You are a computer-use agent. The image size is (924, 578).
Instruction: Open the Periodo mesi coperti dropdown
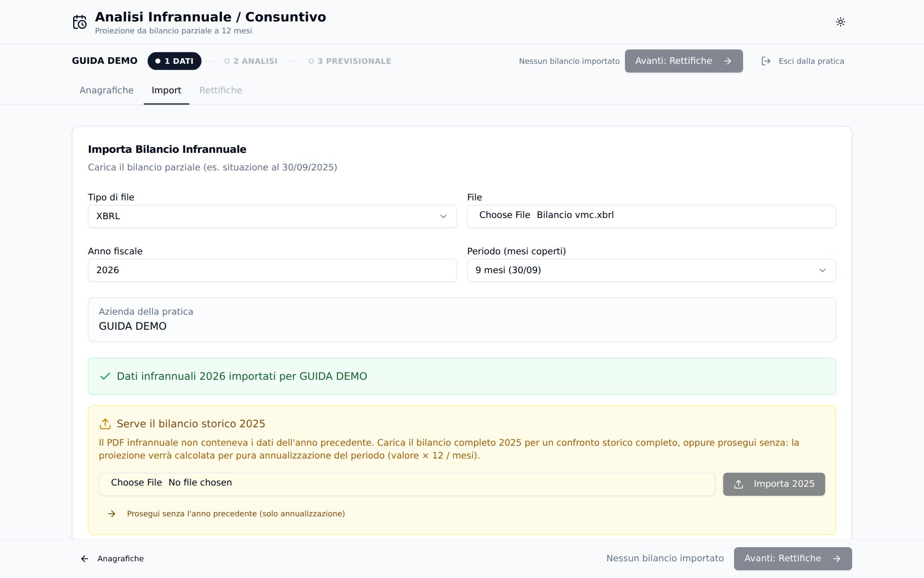pyautogui.click(x=651, y=270)
